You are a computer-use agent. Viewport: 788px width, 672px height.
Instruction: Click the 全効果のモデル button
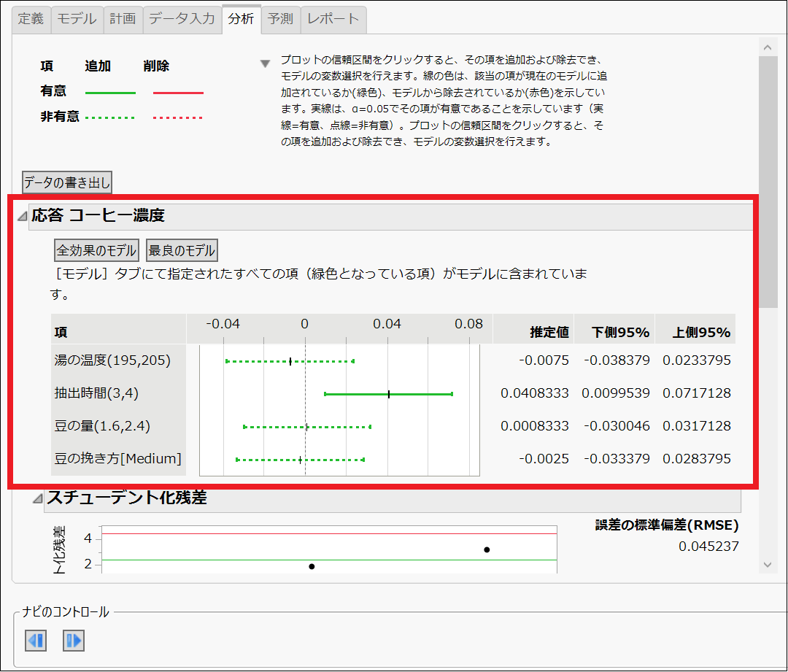tap(96, 250)
